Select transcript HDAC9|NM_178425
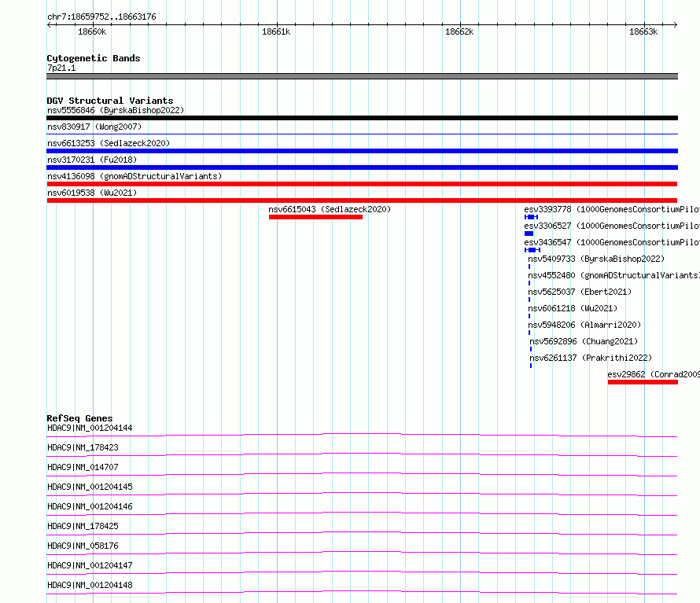This screenshot has height=603, width=700. (x=83, y=526)
